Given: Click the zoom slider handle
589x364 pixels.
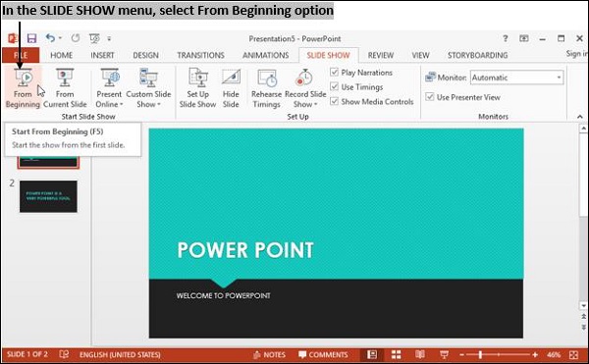Looking at the screenshot, I should [480, 354].
